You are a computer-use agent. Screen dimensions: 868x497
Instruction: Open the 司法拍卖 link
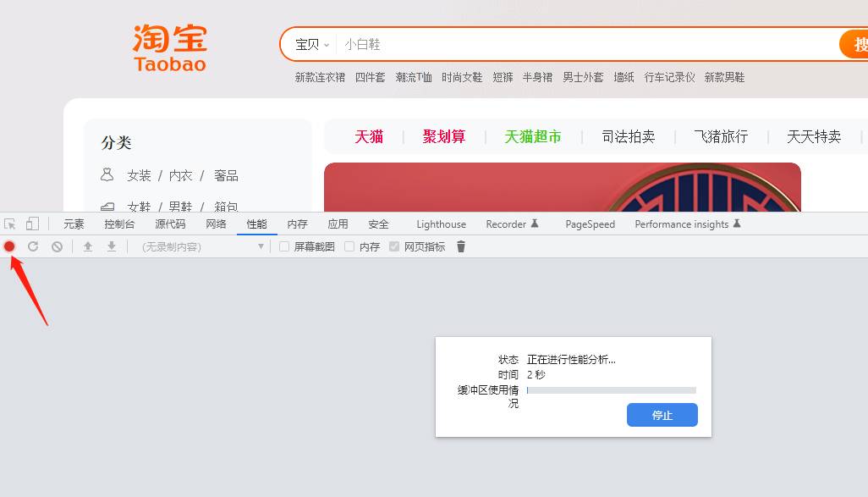(x=629, y=136)
